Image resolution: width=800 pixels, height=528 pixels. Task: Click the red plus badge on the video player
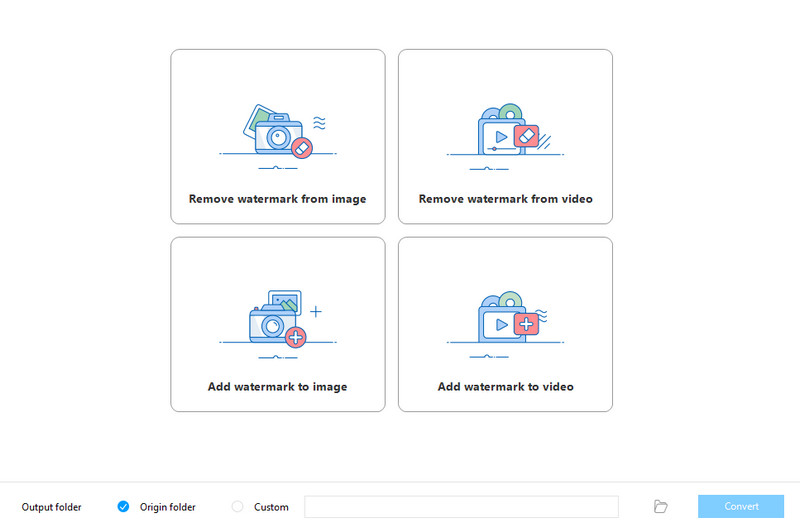526,323
